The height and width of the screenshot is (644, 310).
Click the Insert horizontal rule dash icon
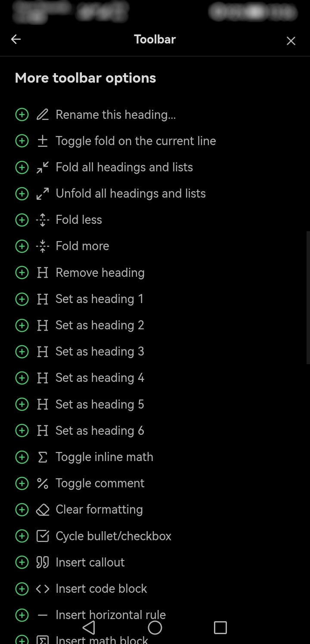click(42, 615)
